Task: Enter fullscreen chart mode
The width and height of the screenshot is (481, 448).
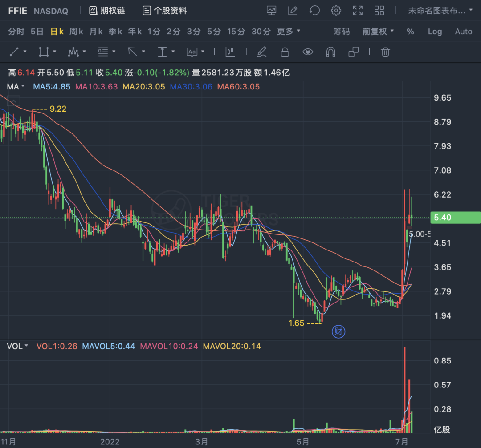Action: (x=358, y=11)
